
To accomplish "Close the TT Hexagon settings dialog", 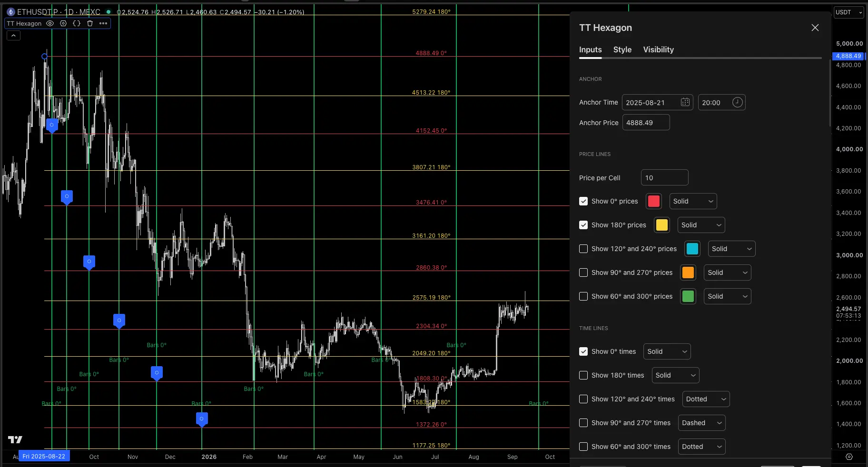I will click(815, 28).
